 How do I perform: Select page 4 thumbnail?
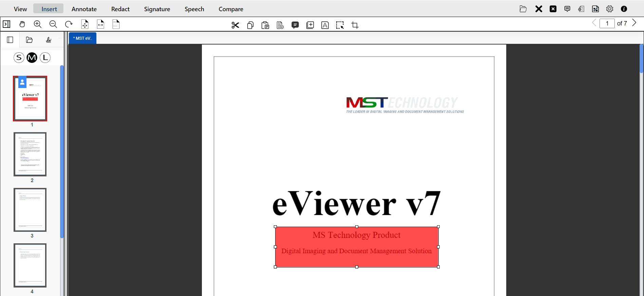[30, 265]
